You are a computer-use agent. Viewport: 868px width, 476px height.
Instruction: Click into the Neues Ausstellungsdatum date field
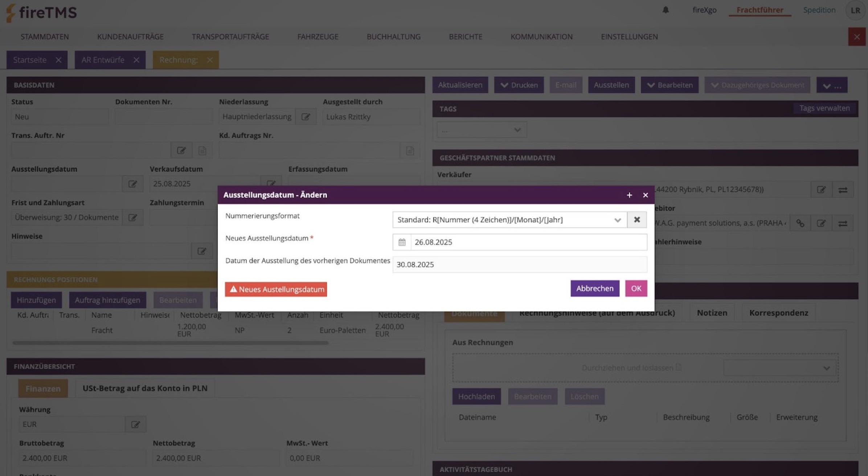tap(528, 242)
